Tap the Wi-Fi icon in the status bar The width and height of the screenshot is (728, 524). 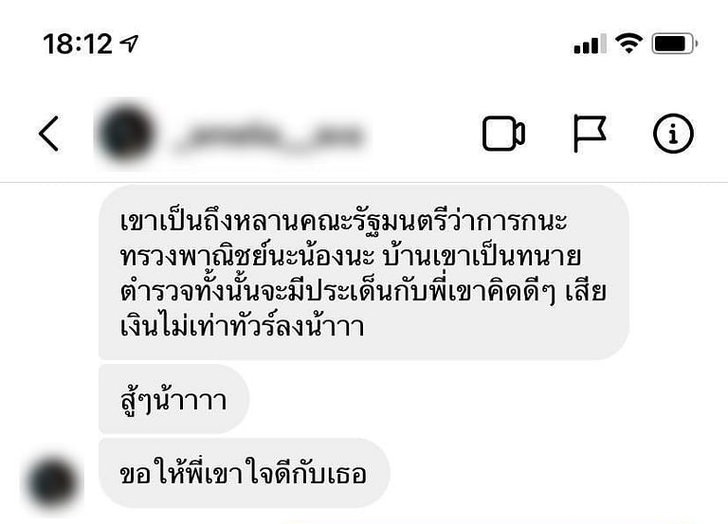[x=629, y=44]
